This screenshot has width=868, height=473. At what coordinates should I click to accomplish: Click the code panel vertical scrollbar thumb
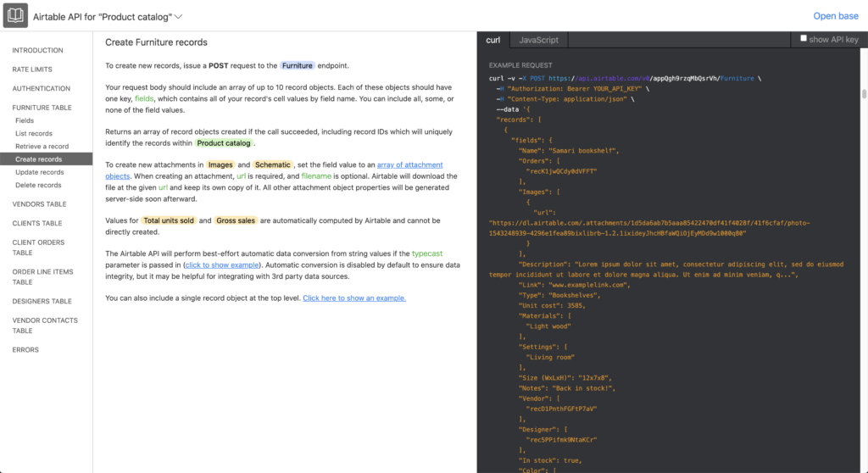(x=864, y=93)
